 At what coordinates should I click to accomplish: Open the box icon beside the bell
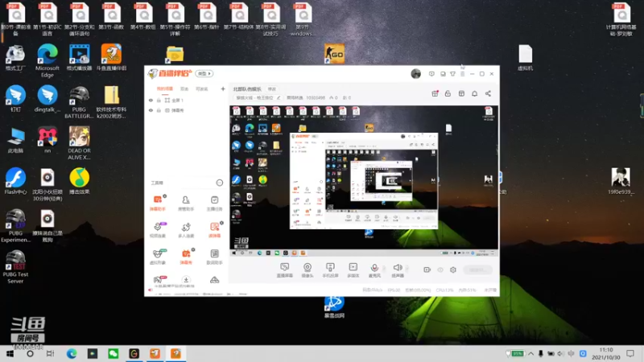[461, 93]
